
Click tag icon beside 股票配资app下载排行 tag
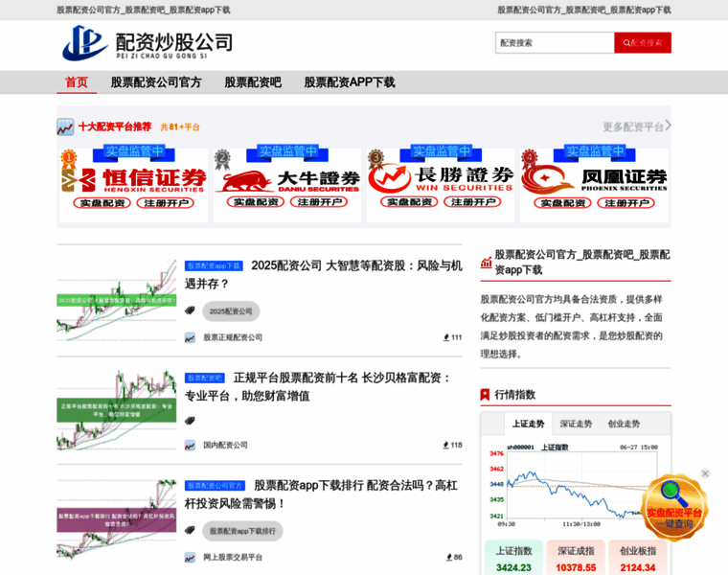click(x=190, y=530)
